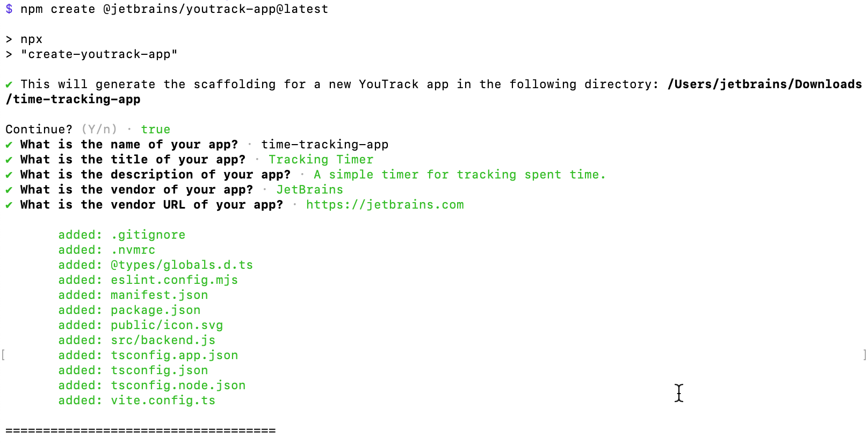This screenshot has height=443, width=868.
Task: Click the 'What is the name' prompt
Action: coord(129,145)
